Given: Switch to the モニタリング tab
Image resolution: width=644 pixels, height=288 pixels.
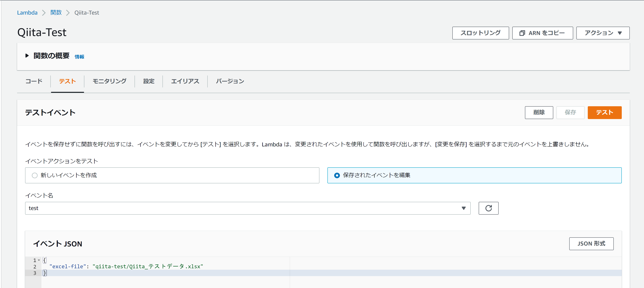Looking at the screenshot, I should click(x=109, y=81).
